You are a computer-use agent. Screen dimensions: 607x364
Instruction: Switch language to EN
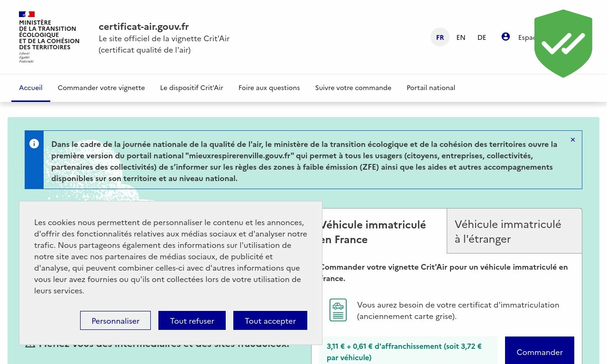coord(461,37)
